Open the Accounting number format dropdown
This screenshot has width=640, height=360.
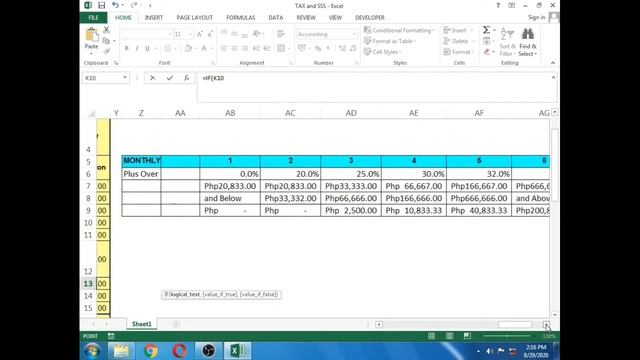pos(354,34)
